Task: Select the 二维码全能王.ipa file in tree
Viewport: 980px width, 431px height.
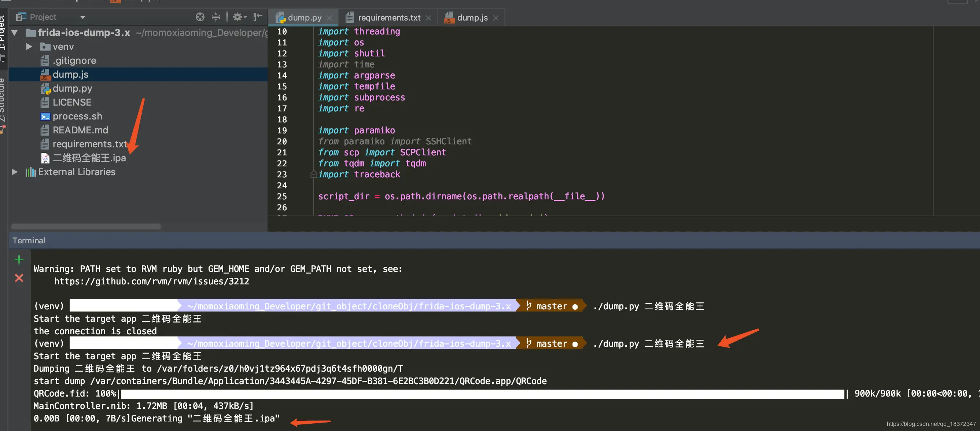Action: 89,158
